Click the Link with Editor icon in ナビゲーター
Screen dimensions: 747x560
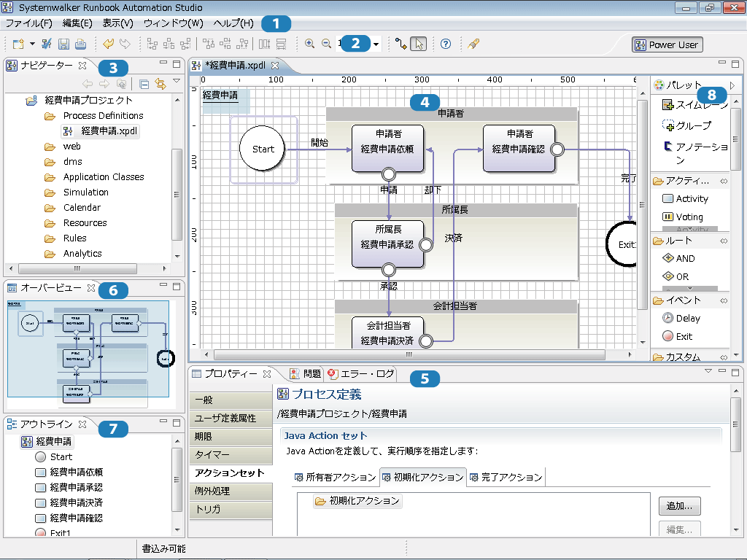tap(160, 84)
